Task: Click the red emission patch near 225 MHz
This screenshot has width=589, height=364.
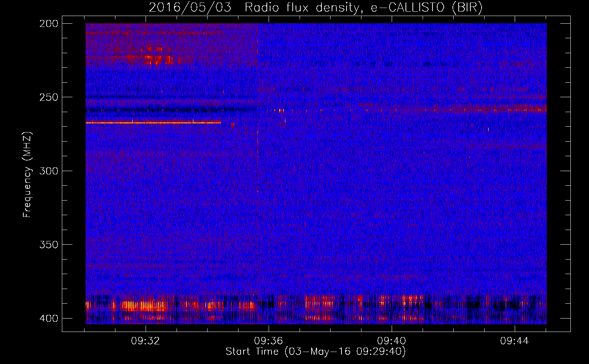Action: point(158,59)
